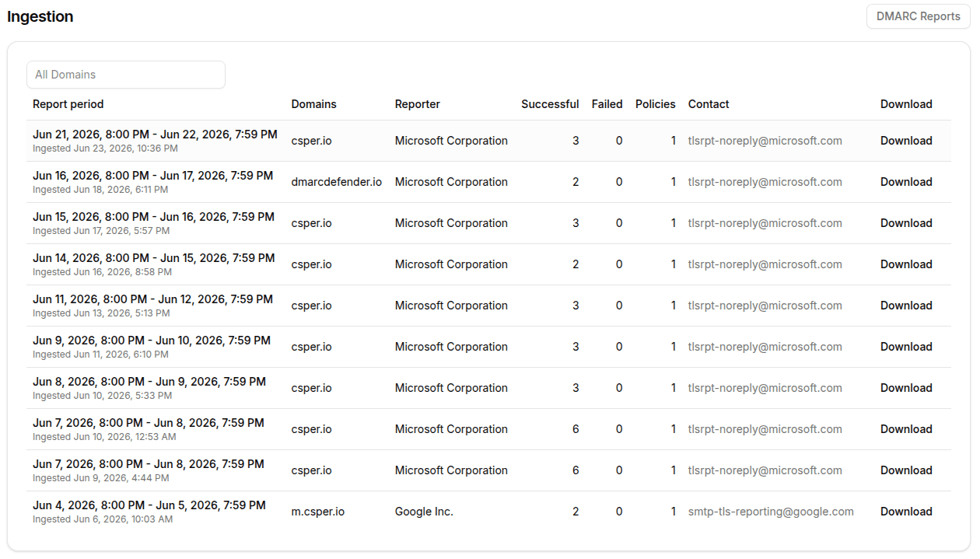This screenshot has width=980, height=559.
Task: Select the Jun 11 - Jun 12, 2026 report period
Action: [x=152, y=299]
